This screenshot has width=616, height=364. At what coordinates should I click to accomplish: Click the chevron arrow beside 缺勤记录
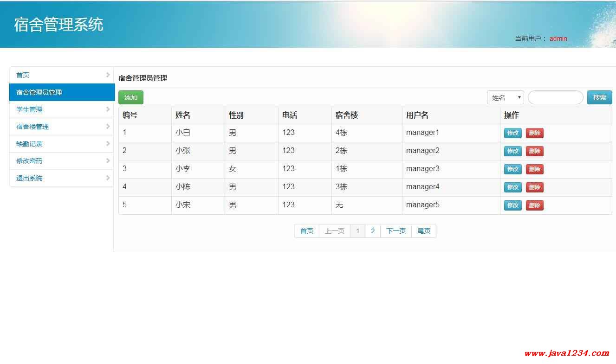click(108, 144)
